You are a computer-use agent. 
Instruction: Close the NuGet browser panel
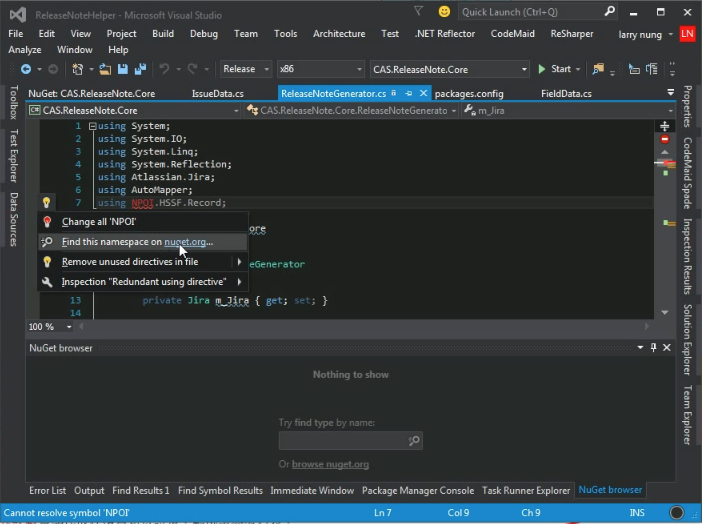point(667,348)
